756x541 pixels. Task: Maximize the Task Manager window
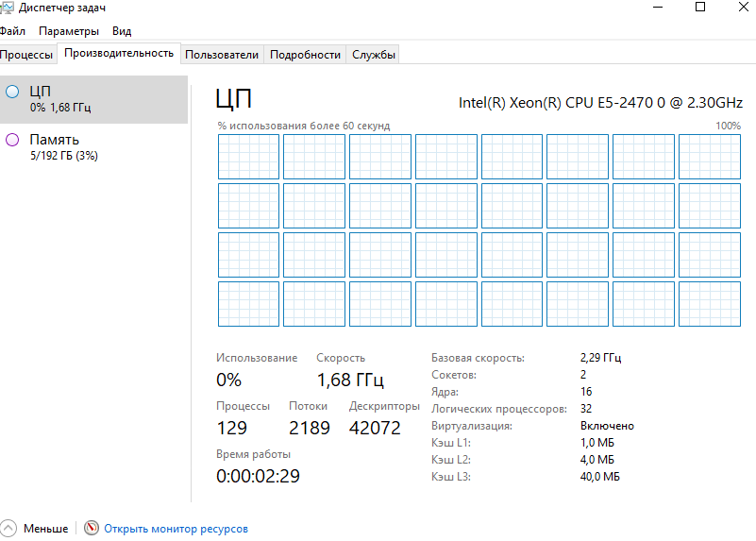[700, 7]
